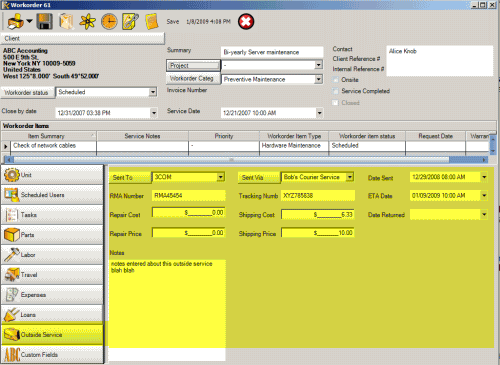
Task: Click the Contact field showing Alice Knob
Action: click(x=440, y=61)
